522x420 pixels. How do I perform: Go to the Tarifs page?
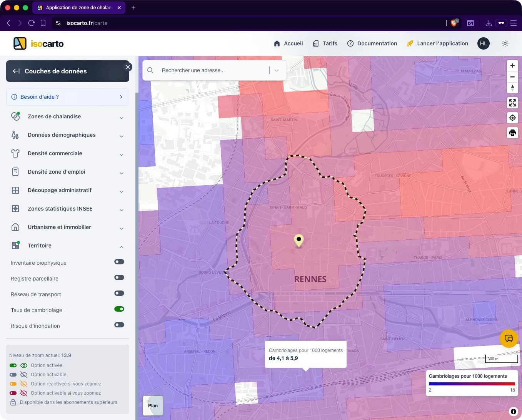coord(325,43)
